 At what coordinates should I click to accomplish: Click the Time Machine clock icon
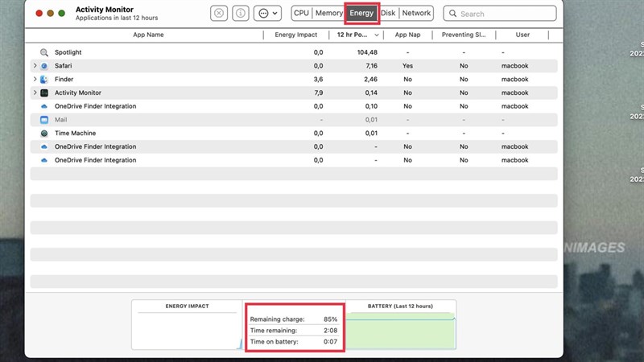pyautogui.click(x=44, y=134)
